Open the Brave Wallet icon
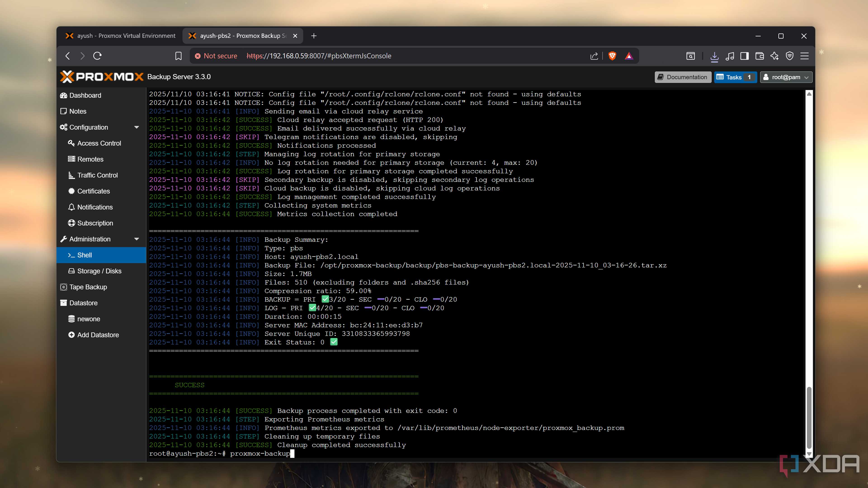This screenshot has height=488, width=868. coord(759,56)
